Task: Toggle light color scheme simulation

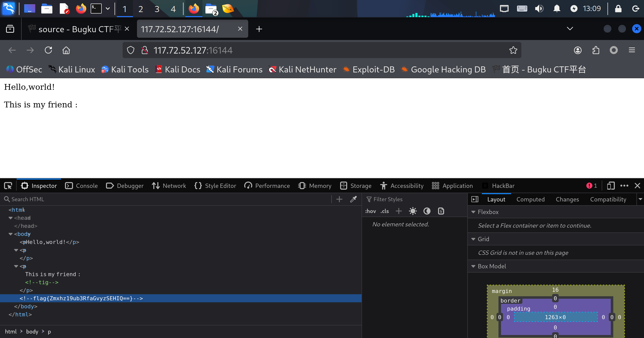Action: [x=413, y=211]
